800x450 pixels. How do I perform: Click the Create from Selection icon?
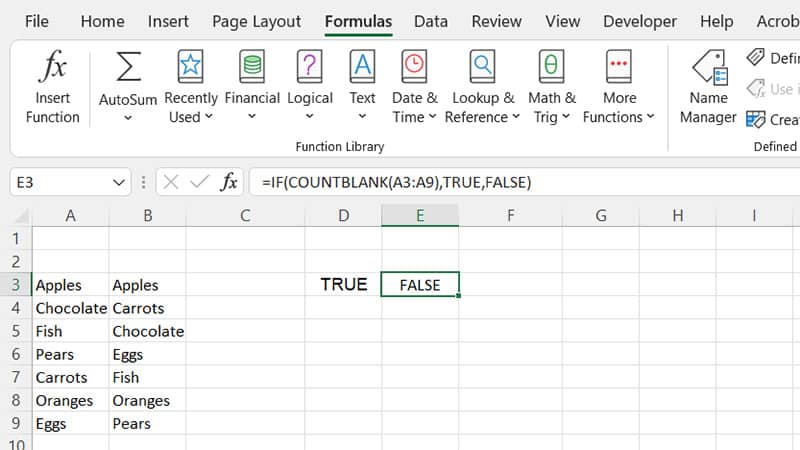[x=756, y=119]
